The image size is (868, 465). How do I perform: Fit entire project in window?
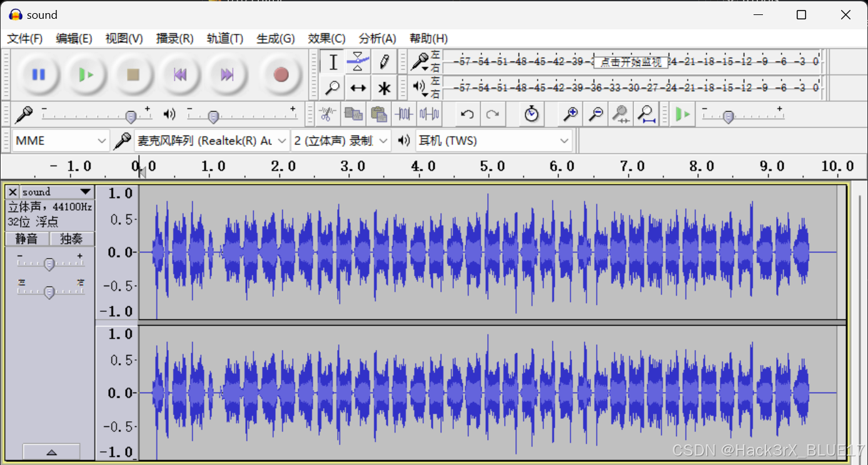click(x=646, y=114)
